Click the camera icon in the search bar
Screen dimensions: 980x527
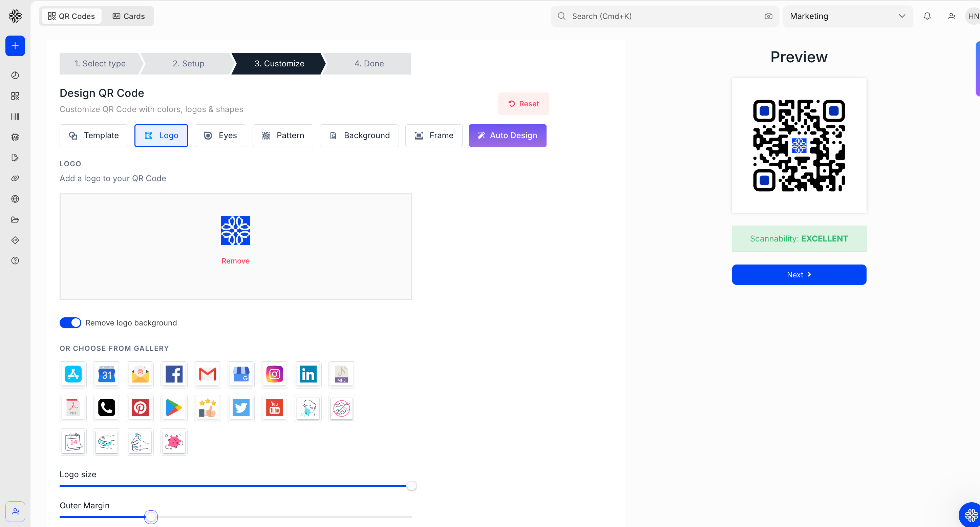pos(768,16)
